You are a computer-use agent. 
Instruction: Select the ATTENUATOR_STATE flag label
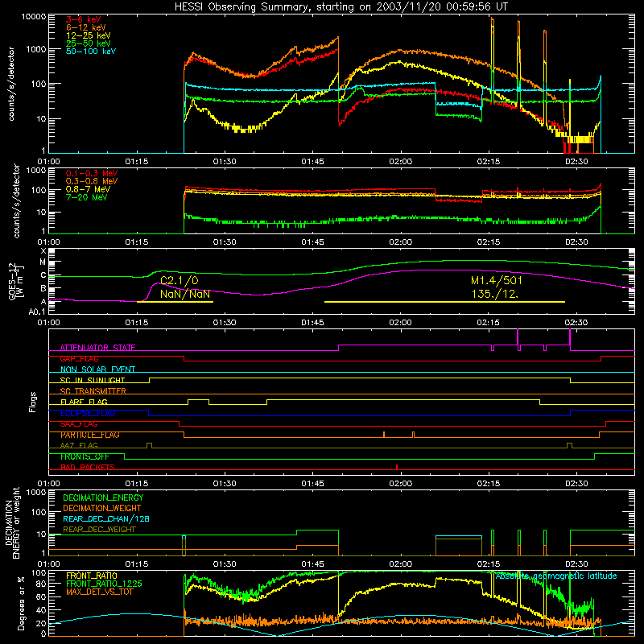click(x=97, y=348)
